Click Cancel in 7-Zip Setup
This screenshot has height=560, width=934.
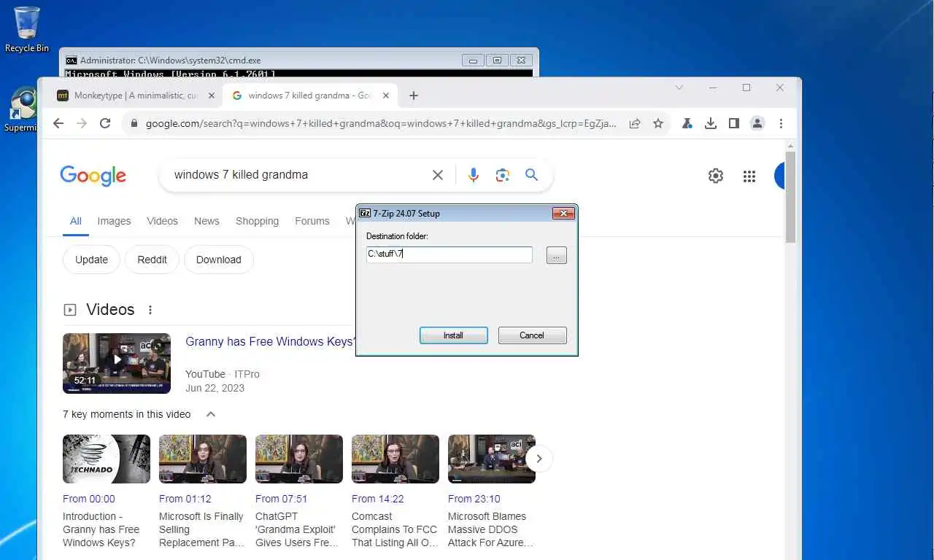532,335
